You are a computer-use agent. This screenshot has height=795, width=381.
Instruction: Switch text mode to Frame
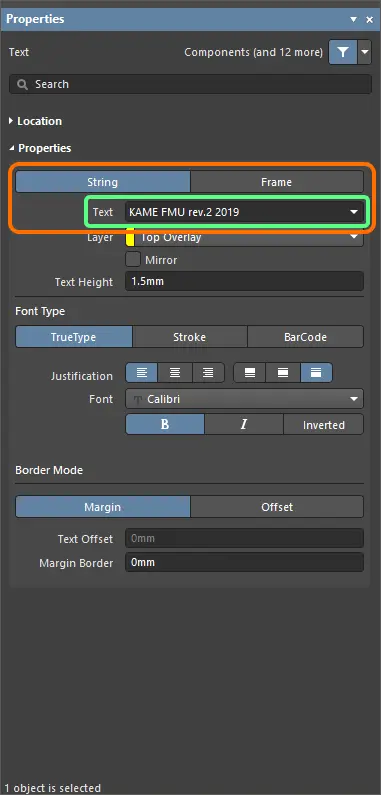point(276,182)
